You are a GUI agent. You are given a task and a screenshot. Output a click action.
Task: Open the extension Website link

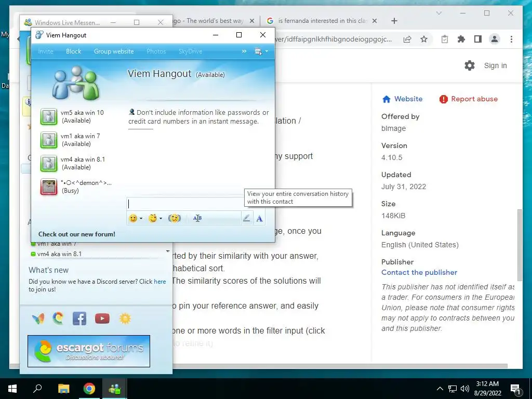pos(403,99)
